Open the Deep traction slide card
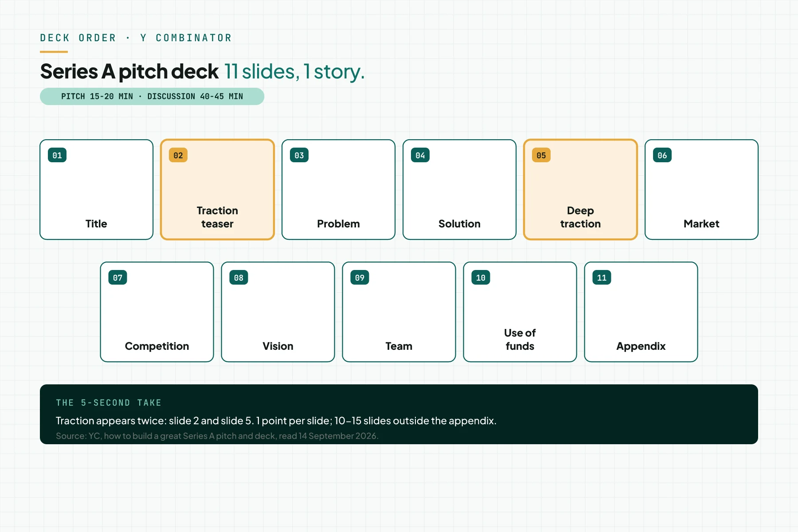The width and height of the screenshot is (798, 532). point(580,190)
